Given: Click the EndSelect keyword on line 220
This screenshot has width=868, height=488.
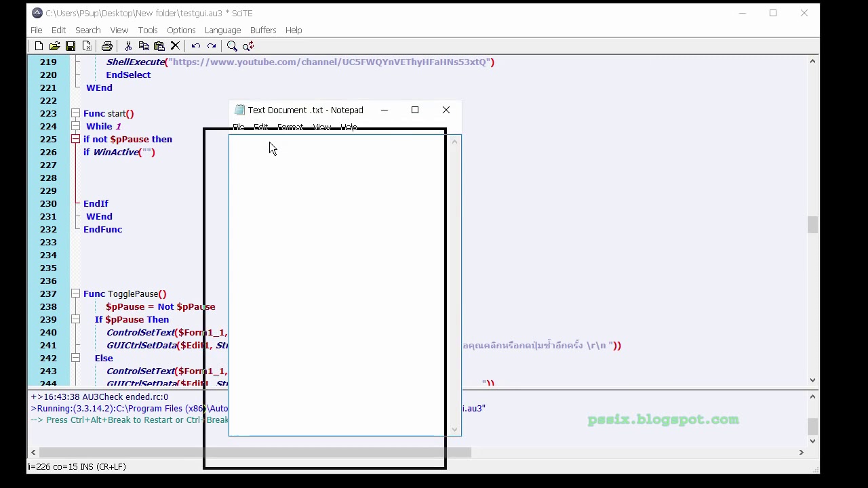Looking at the screenshot, I should 128,75.
